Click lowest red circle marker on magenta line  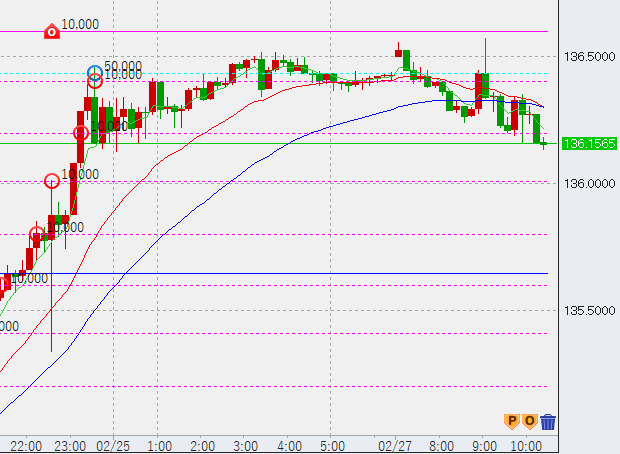[37, 234]
